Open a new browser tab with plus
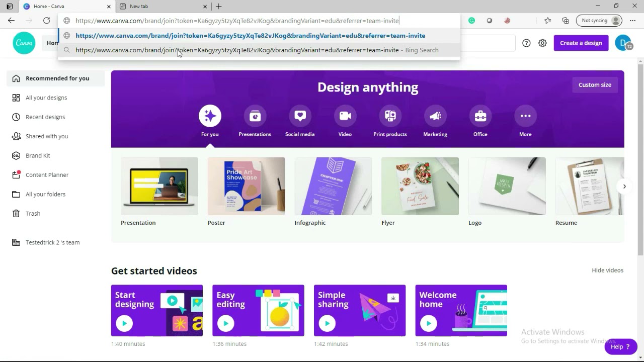 (218, 7)
